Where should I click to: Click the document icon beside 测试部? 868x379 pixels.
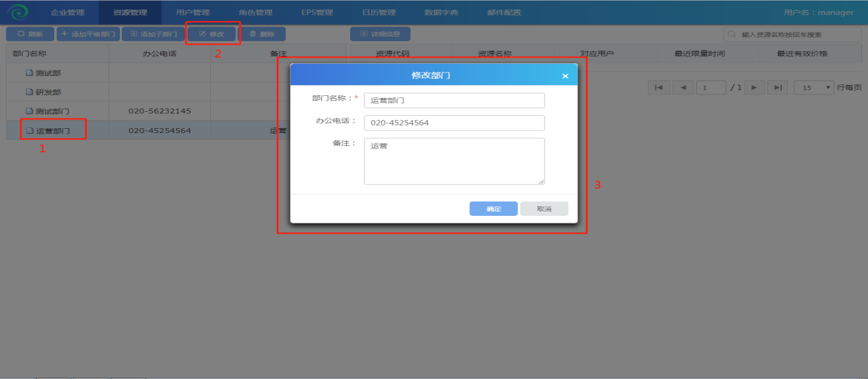point(29,73)
